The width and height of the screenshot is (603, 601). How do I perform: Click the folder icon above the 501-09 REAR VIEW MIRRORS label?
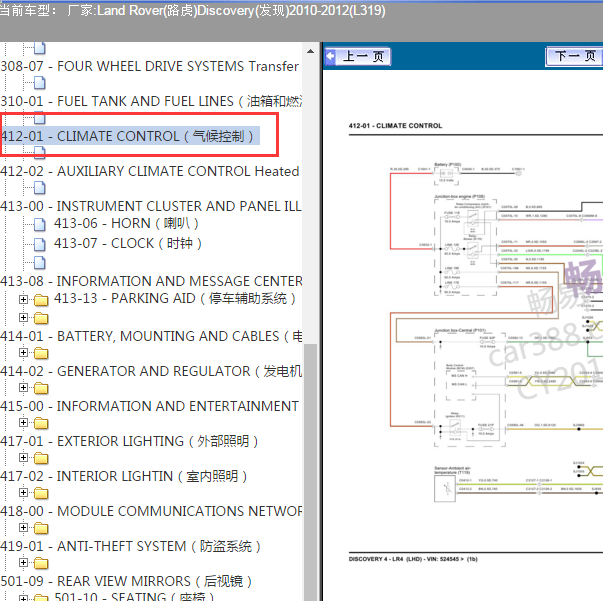pyautogui.click(x=41, y=563)
